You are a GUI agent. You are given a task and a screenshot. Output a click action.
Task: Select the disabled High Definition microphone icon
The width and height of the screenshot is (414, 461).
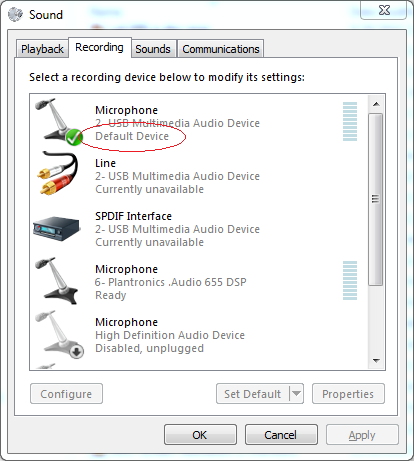[x=59, y=334]
